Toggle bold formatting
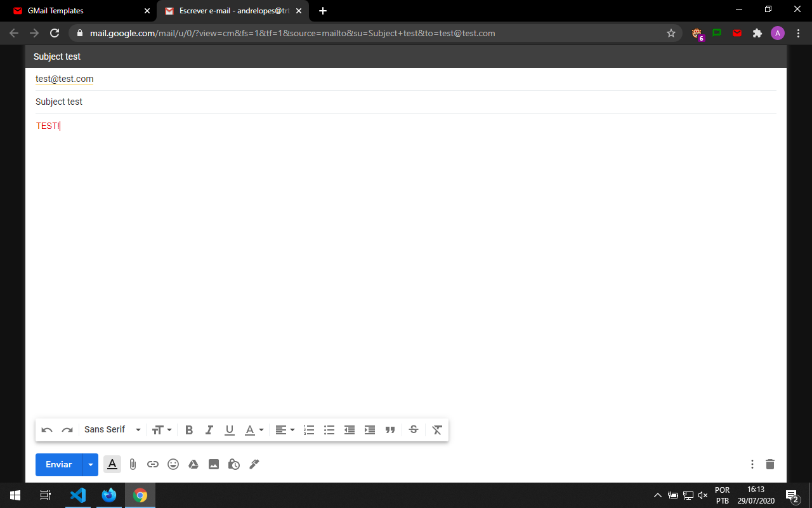This screenshot has height=508, width=812. tap(188, 430)
